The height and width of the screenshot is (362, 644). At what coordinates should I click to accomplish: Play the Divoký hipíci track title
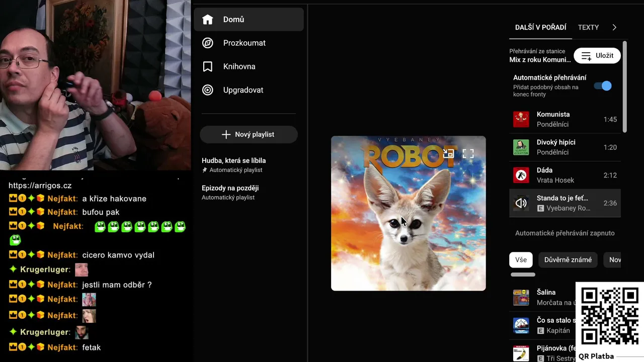click(556, 142)
